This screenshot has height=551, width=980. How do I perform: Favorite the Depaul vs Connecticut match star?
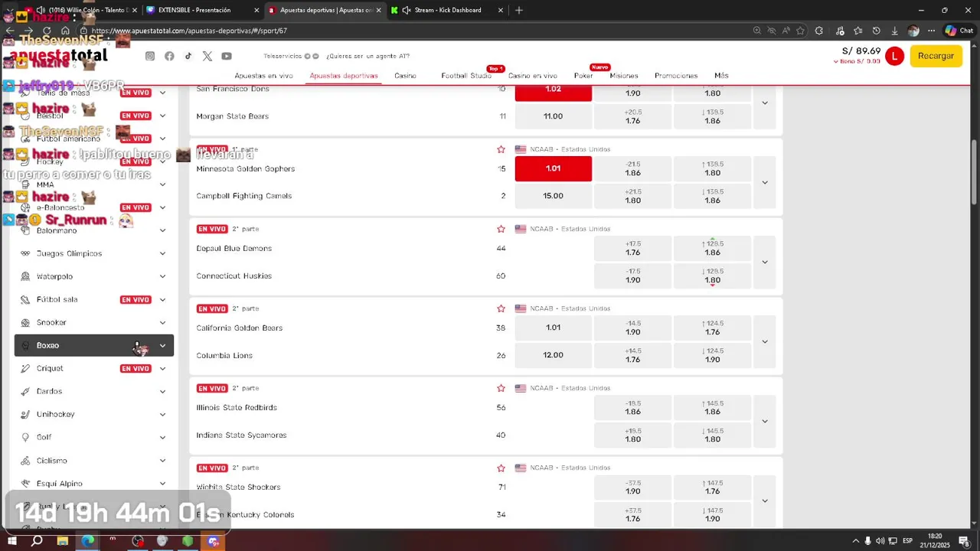(501, 229)
